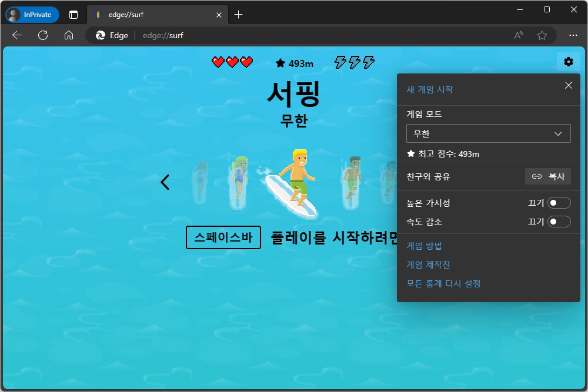588x392 pixels.
Task: Click the first lightning boost icon
Action: coord(340,62)
